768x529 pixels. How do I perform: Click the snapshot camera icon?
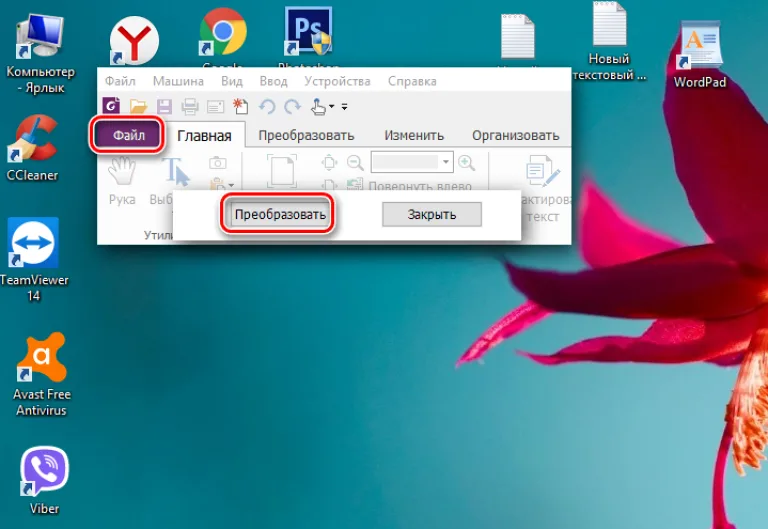(217, 163)
